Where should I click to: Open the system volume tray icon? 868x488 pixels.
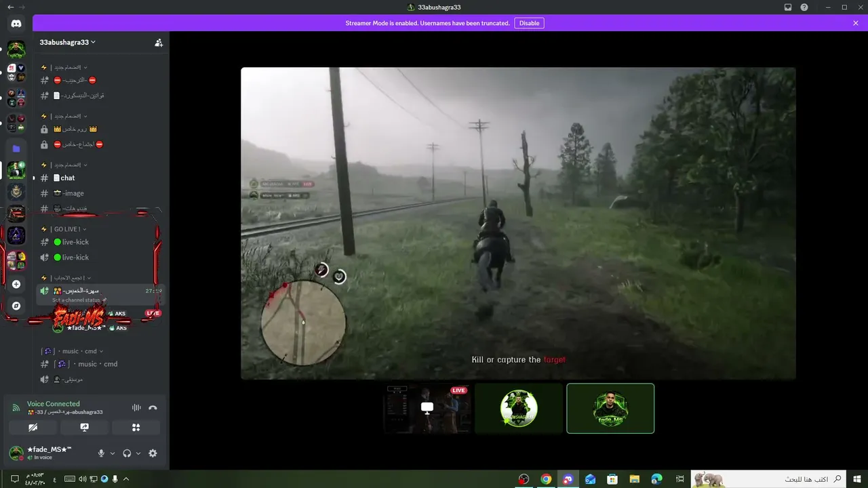(x=83, y=479)
